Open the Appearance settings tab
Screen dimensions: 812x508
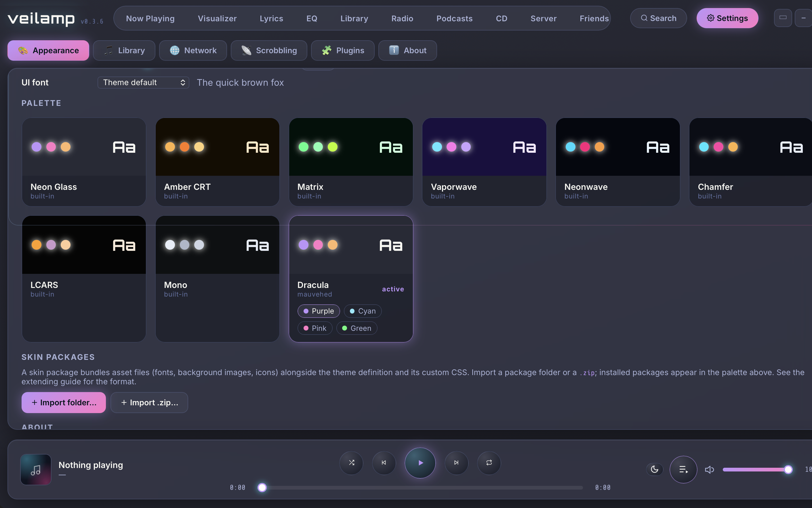tap(48, 50)
